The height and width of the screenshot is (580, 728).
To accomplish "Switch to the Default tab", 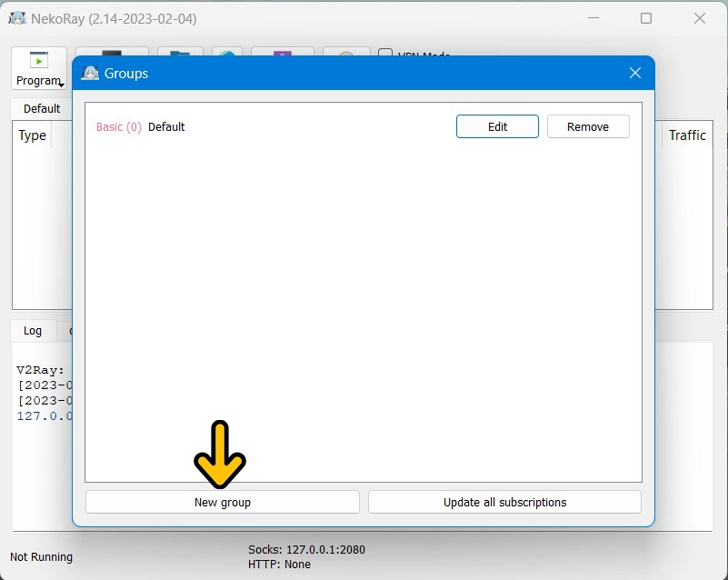I will coord(41,108).
